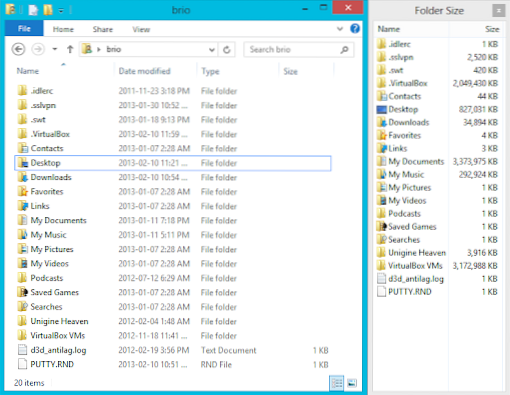Select .VirtualBox row in Folder Size window

(438, 83)
